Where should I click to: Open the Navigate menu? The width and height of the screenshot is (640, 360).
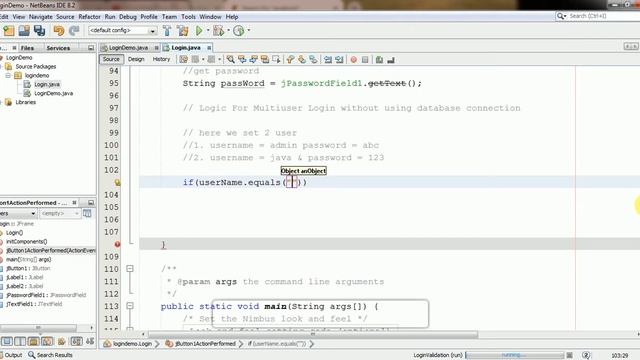point(40,17)
